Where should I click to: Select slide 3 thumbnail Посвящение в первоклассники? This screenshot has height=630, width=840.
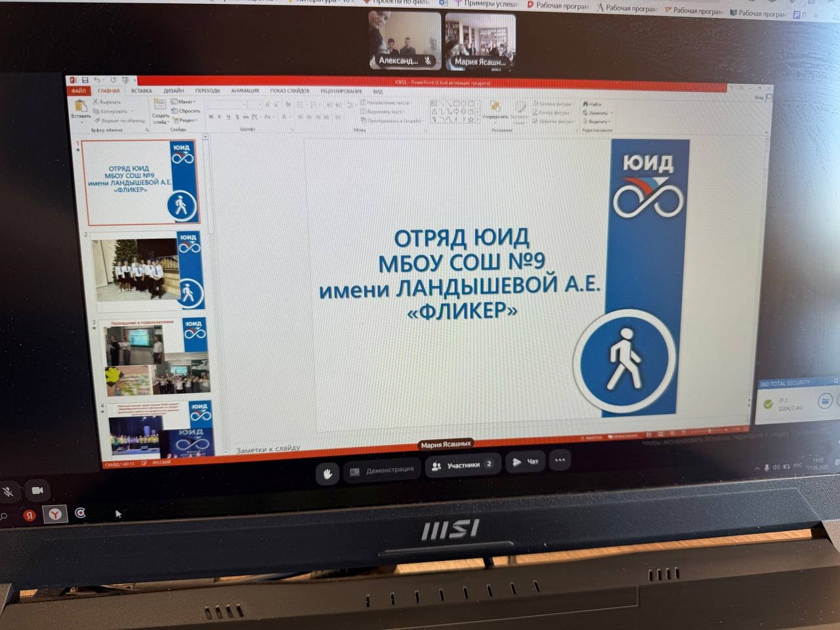point(156,357)
